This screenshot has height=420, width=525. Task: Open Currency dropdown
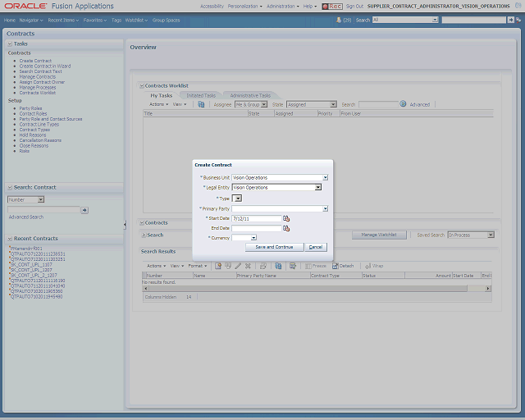click(x=253, y=238)
